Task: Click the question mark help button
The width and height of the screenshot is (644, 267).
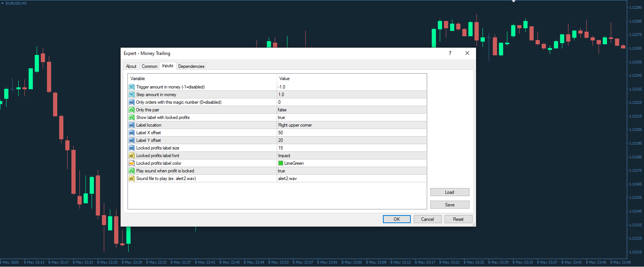Action: [x=450, y=53]
